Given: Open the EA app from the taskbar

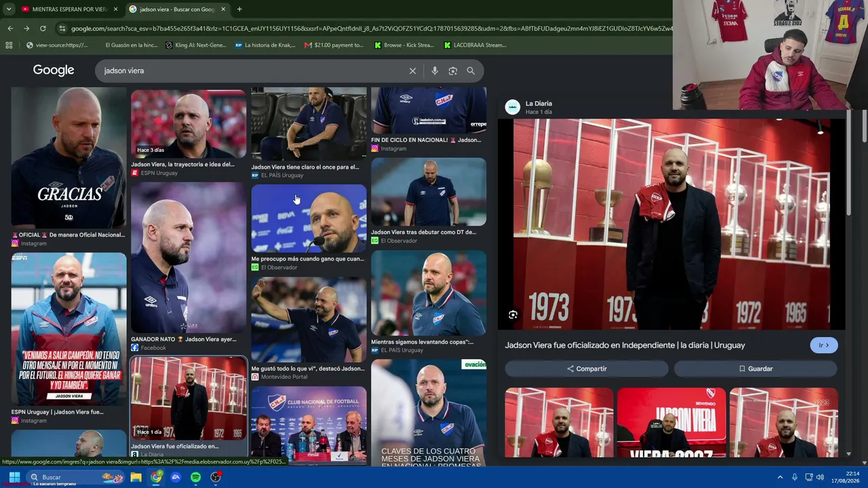Looking at the screenshot, I should [x=176, y=477].
